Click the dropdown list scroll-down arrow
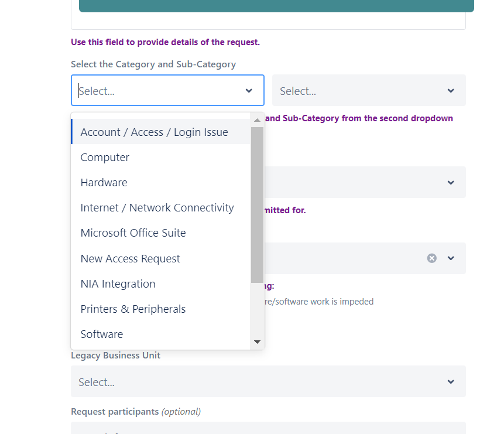 coord(257,341)
